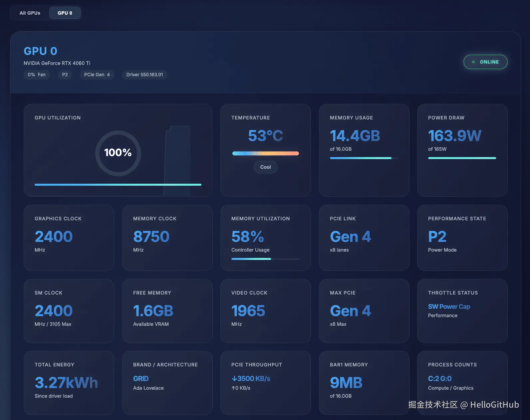The width and height of the screenshot is (530, 420).
Task: Click the "x8 lanes" label
Action: [x=339, y=250]
